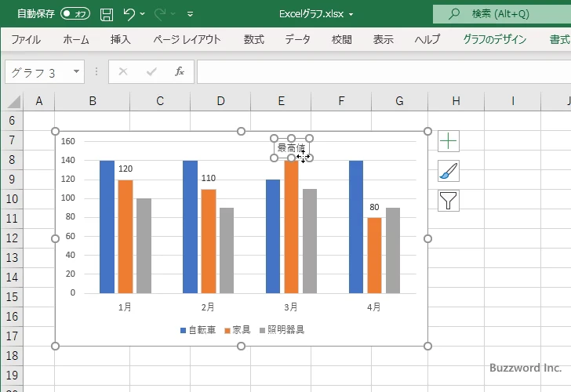Click inside the formula bar field

tap(384, 72)
